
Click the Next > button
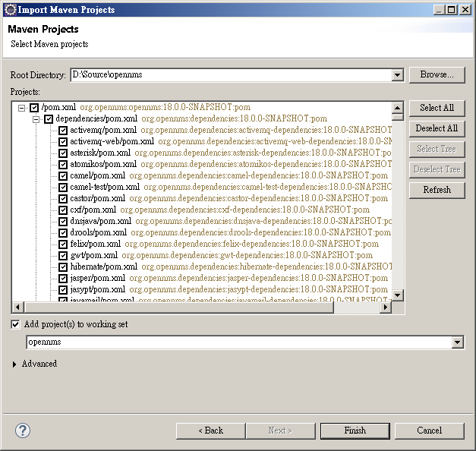280,430
